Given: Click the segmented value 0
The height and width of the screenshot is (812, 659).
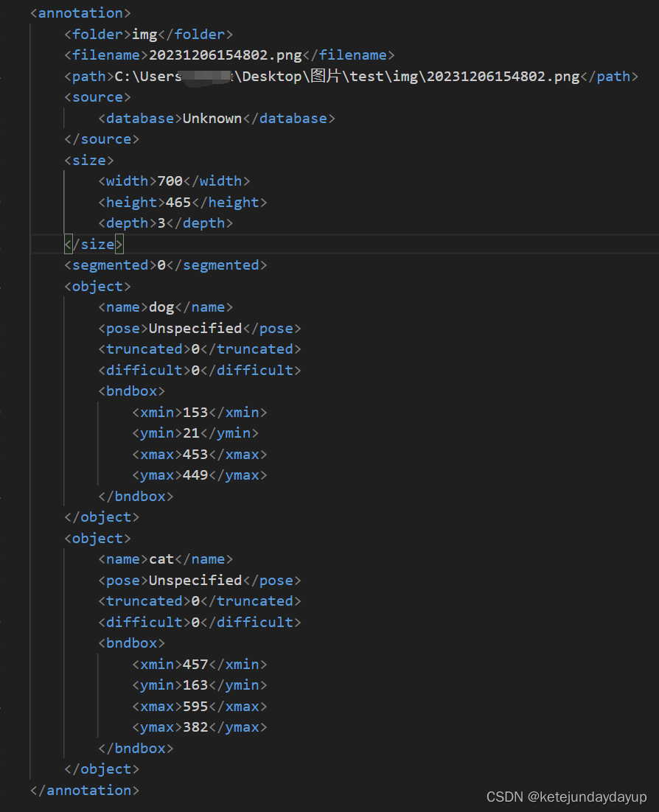Looking at the screenshot, I should [x=161, y=265].
